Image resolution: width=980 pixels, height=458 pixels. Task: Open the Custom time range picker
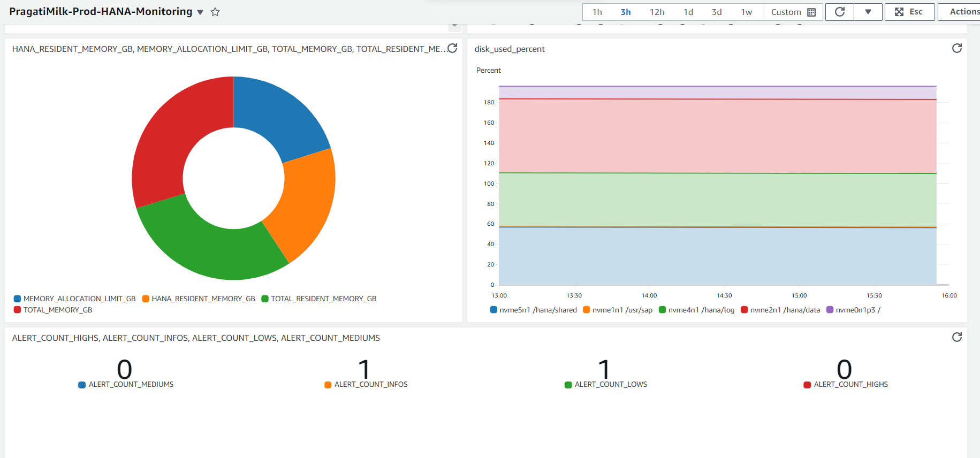point(793,12)
